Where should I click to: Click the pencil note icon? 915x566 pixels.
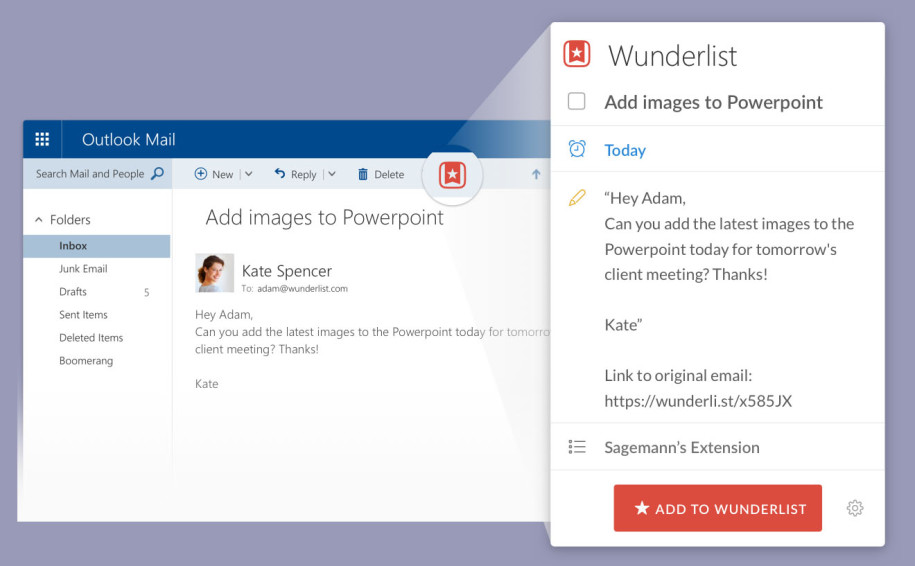pyautogui.click(x=577, y=198)
